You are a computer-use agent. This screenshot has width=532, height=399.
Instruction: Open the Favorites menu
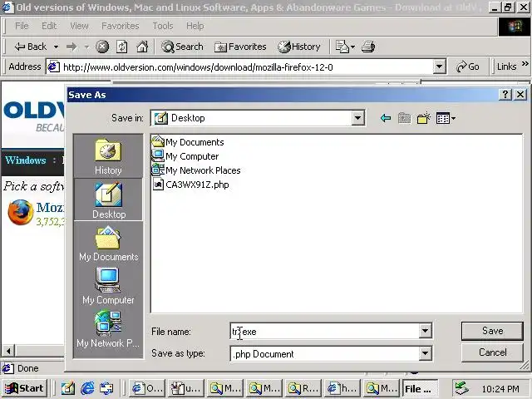pyautogui.click(x=121, y=26)
